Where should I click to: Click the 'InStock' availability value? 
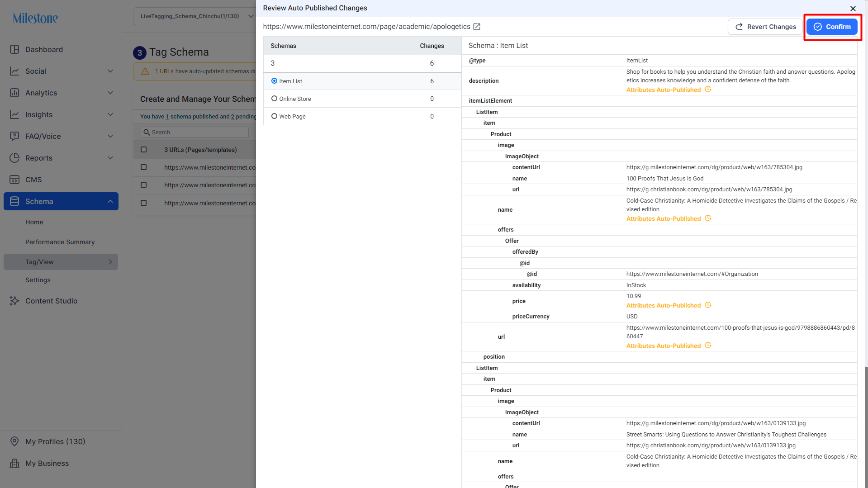(636, 285)
